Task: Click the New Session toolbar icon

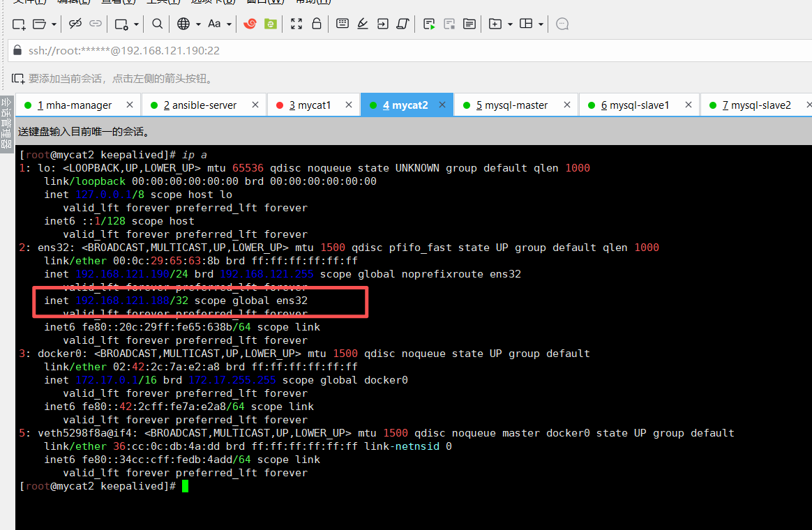Action: click(19, 24)
